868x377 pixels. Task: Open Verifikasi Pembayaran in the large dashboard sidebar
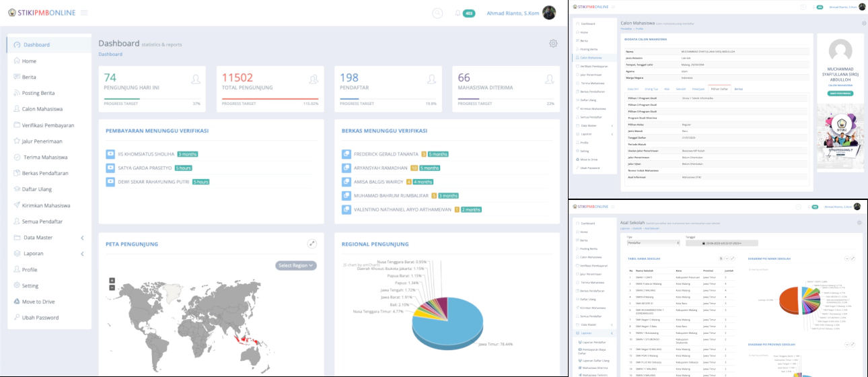point(48,125)
